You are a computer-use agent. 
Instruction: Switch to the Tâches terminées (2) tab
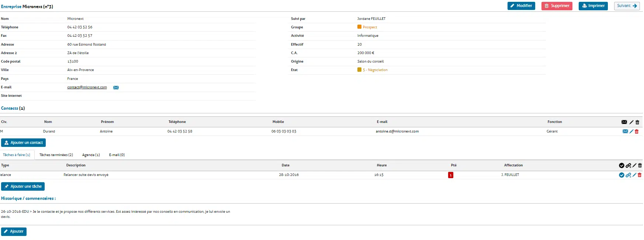click(x=56, y=155)
